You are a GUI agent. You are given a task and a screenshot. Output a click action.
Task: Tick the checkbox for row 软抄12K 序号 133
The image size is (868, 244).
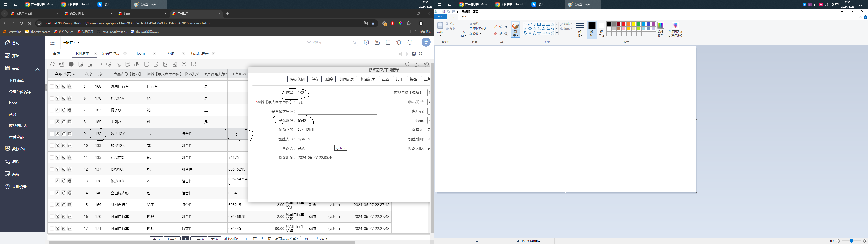52,145
